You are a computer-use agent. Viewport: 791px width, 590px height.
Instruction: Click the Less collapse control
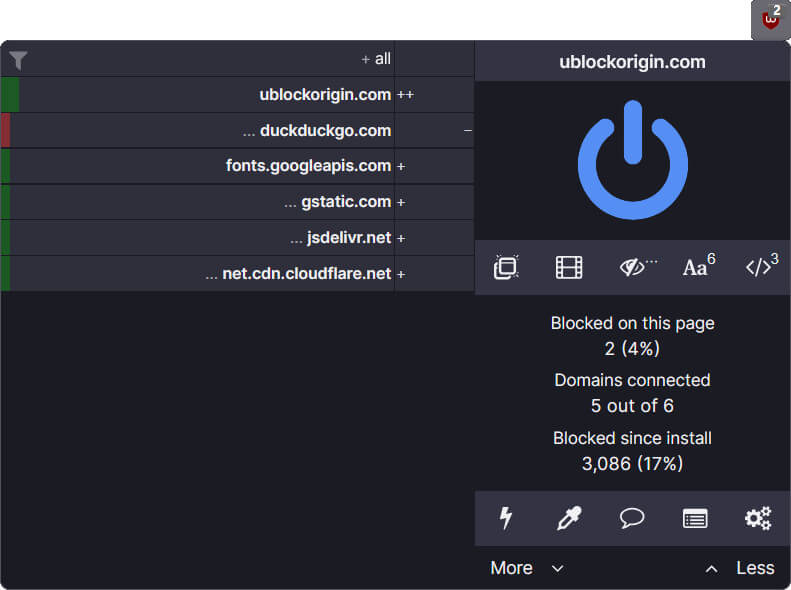click(x=740, y=568)
